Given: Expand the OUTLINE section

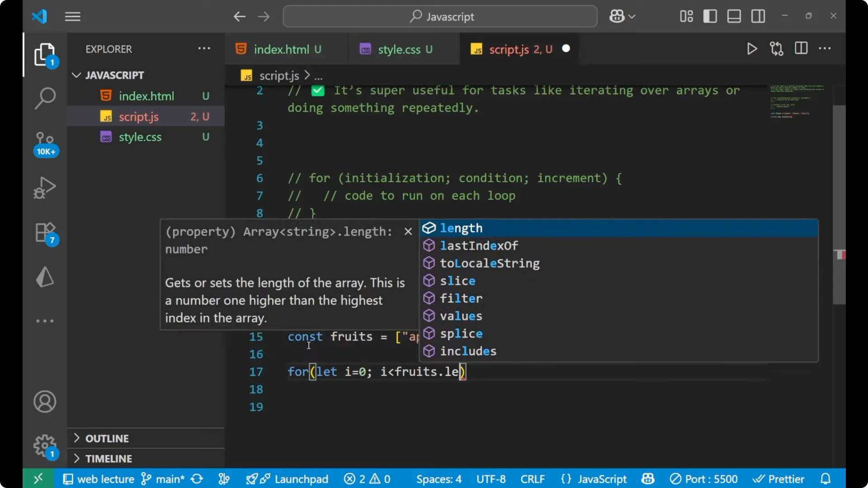Looking at the screenshot, I should 108,438.
